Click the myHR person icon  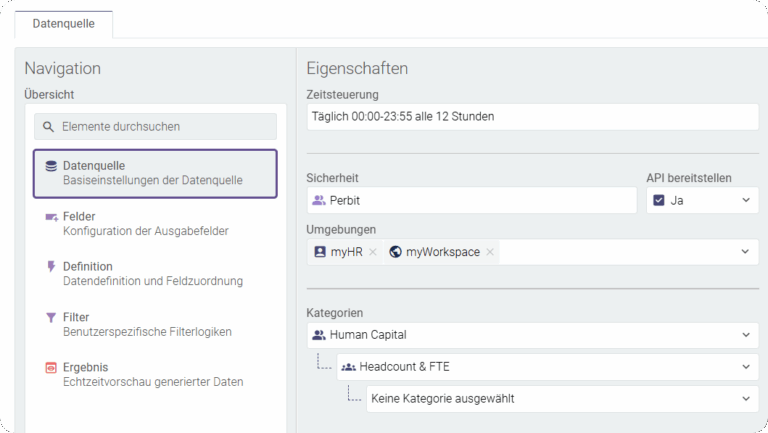coord(320,252)
